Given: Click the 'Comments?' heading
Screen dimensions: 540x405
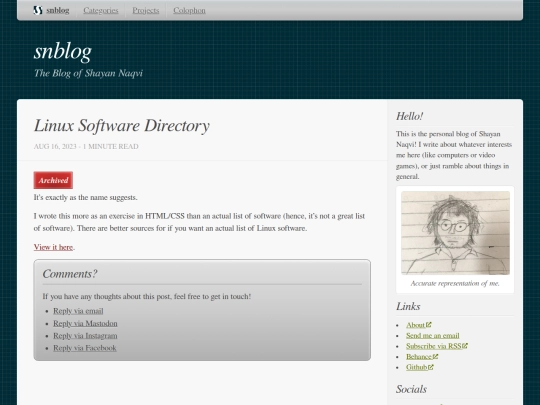Looking at the screenshot, I should 70,274.
